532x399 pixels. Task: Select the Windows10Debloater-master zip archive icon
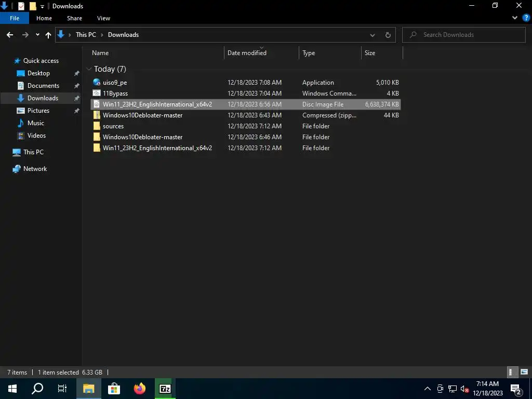[x=97, y=115]
